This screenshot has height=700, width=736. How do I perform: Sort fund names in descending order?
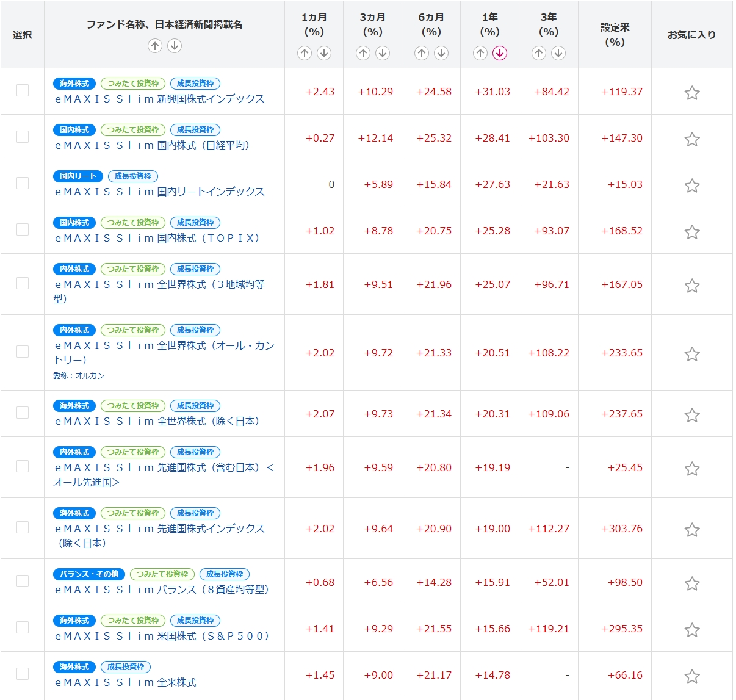tap(175, 46)
